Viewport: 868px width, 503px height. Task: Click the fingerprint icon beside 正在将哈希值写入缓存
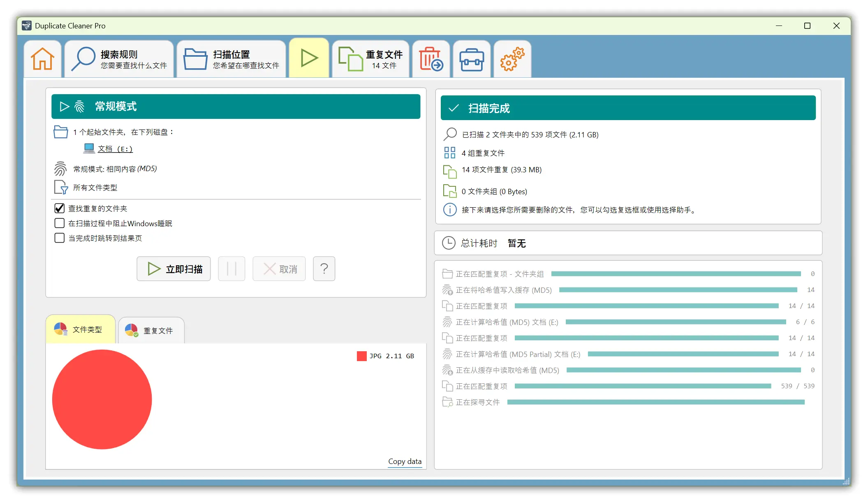(x=447, y=290)
